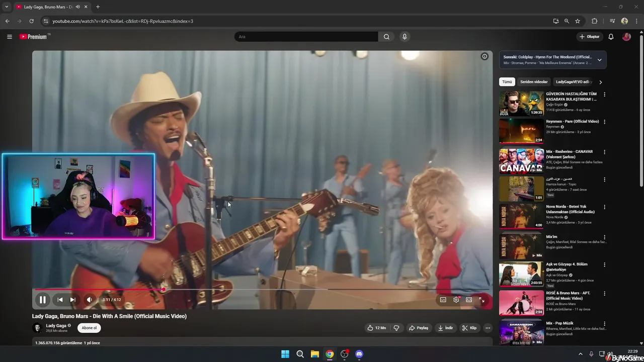
Task: Bookmark page with star icon
Action: 578,21
